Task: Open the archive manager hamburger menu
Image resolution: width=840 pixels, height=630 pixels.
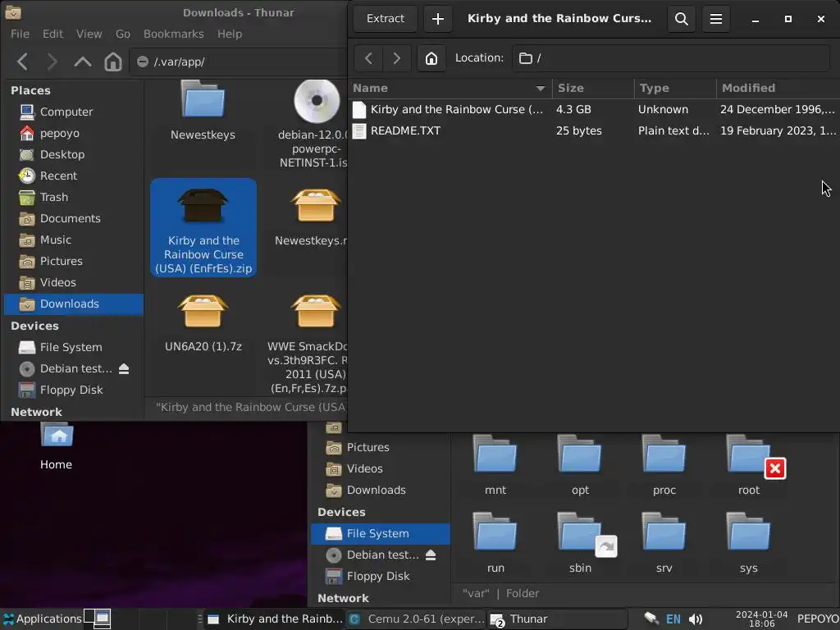Action: coord(715,19)
